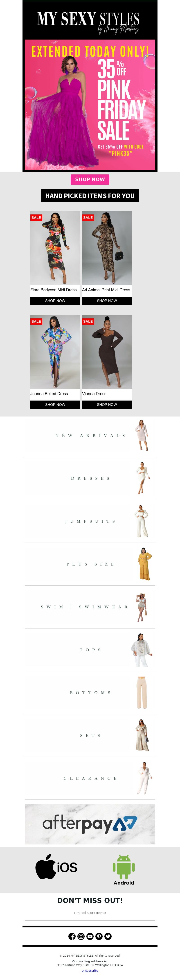
Task: Click the Unsubscribe link
Action: (x=90, y=971)
